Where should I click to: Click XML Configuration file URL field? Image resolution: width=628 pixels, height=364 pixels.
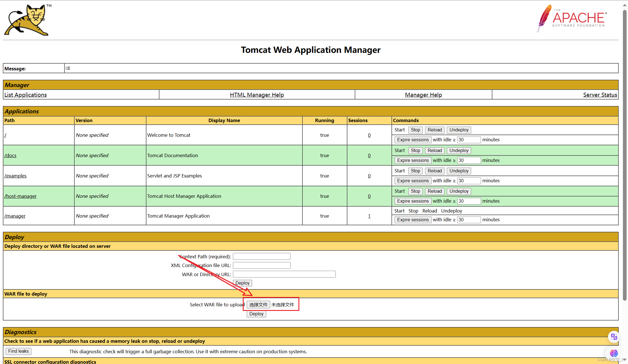262,265
